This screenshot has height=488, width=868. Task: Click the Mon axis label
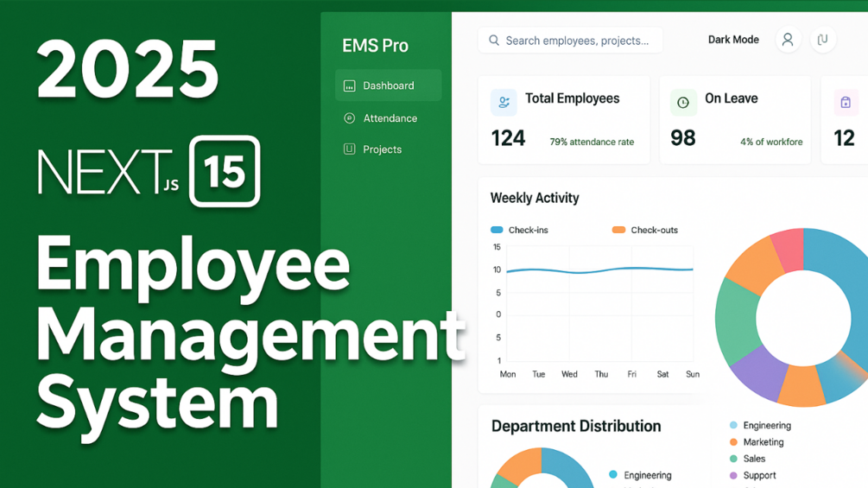pos(508,375)
